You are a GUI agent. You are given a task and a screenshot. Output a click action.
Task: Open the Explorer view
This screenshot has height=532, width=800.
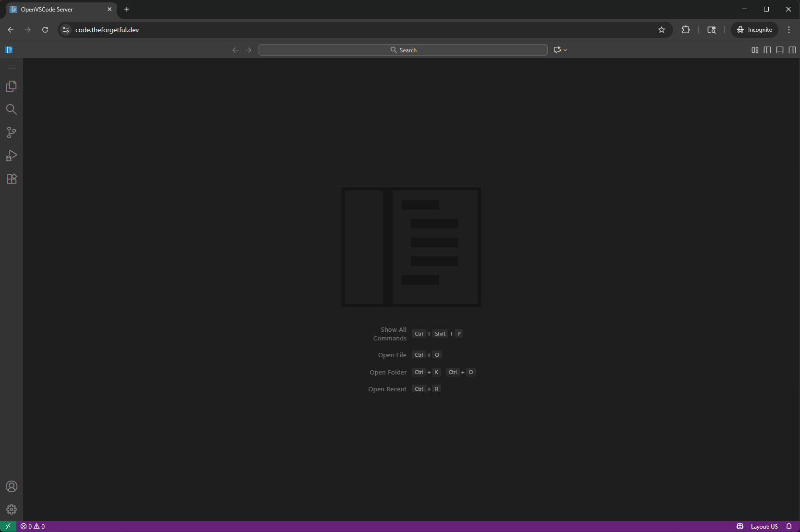(12, 86)
